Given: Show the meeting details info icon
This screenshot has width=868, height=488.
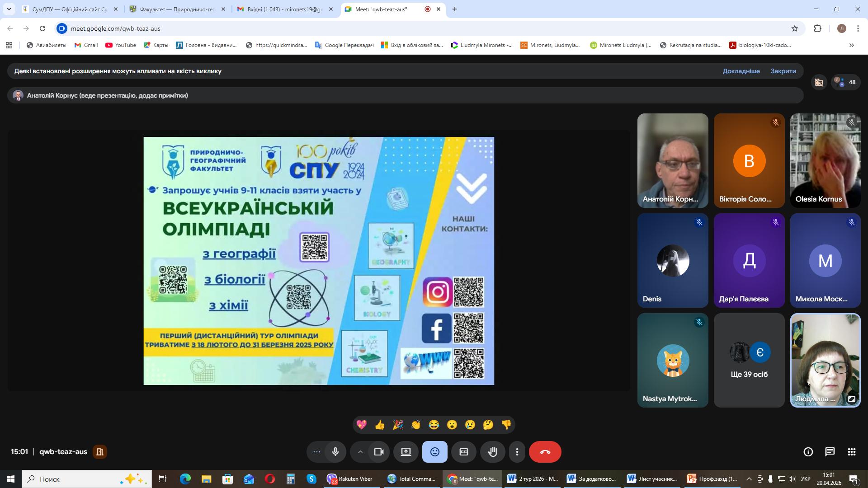Looking at the screenshot, I should (808, 452).
